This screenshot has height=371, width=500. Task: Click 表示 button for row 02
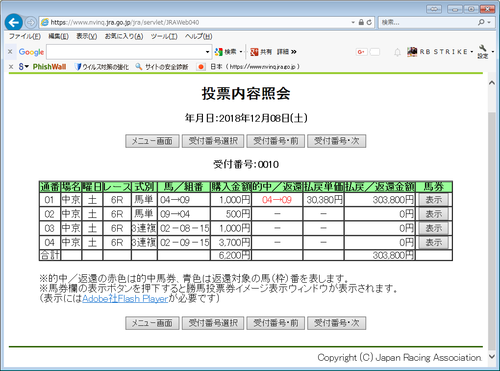(433, 214)
